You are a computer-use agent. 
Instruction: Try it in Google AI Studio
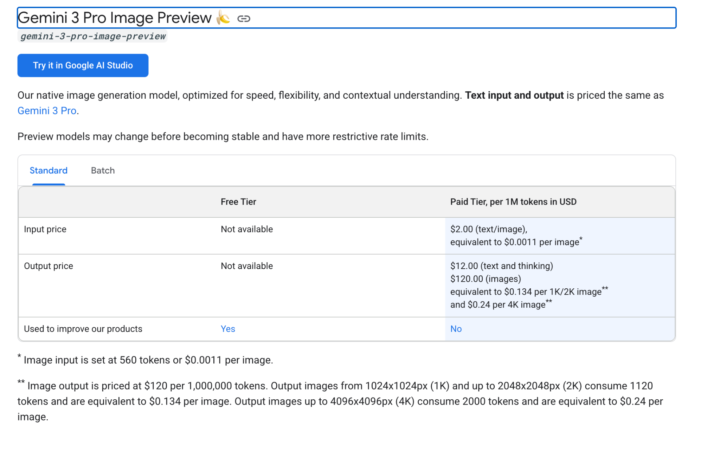pyautogui.click(x=83, y=65)
